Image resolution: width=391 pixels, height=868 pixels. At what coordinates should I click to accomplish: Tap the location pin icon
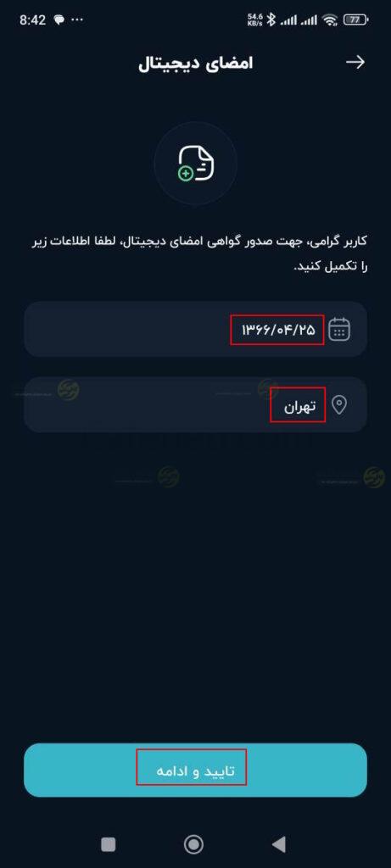(x=339, y=405)
